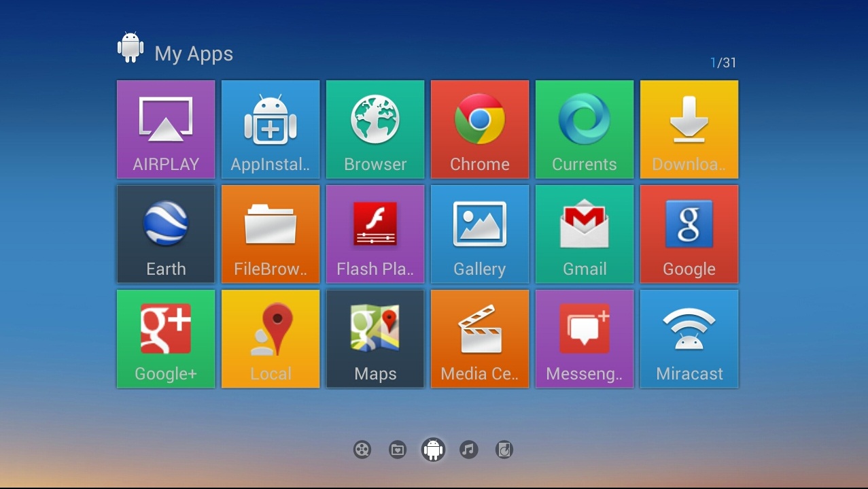
Task: Launch the Messenger app
Action: click(585, 339)
